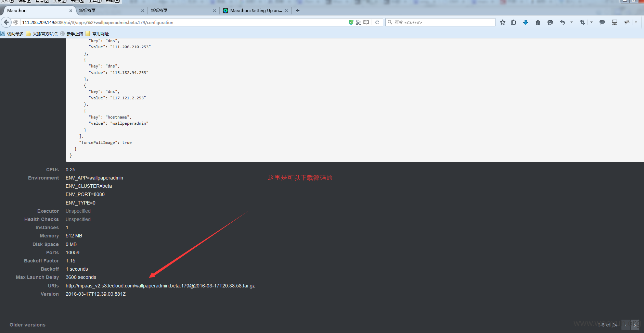Click the CPUs value 0.25
Viewport: 644px width, 333px height.
coord(70,170)
